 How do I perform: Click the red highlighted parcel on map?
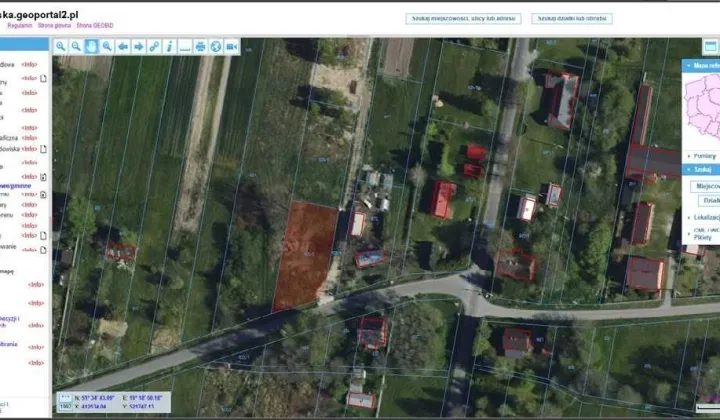[305, 255]
